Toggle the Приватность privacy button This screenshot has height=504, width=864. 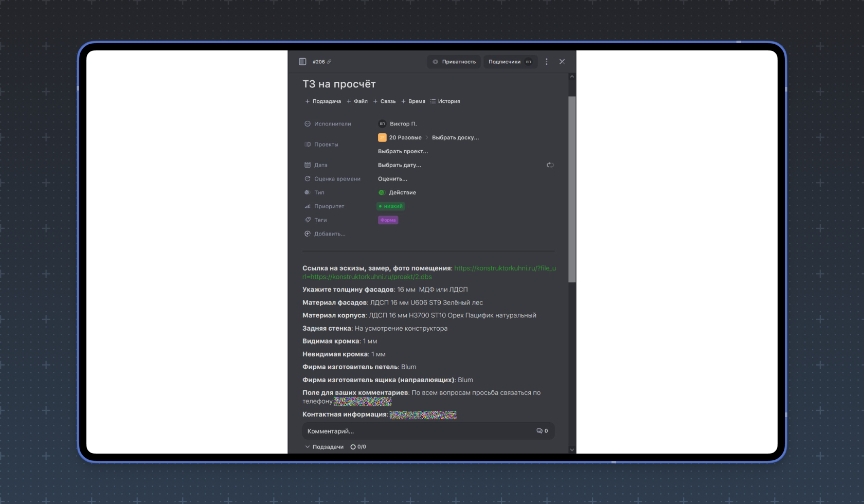coord(454,62)
